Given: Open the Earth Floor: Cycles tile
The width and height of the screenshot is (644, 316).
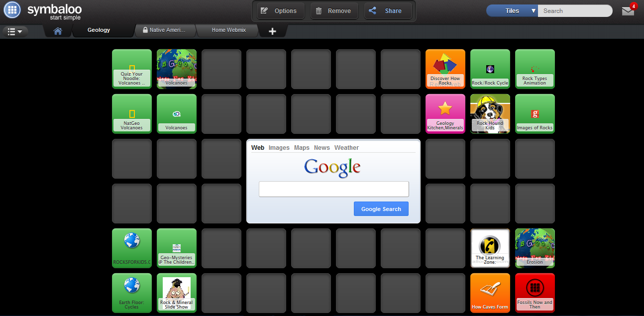Looking at the screenshot, I should pyautogui.click(x=132, y=293).
